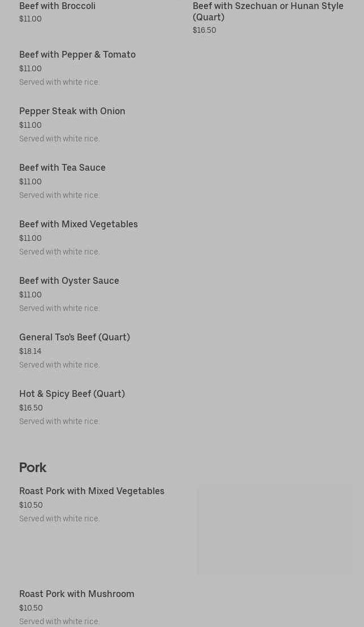The image size is (364, 627).
Task: Open Hot & Spicy Beef (Quart)
Action: pyautogui.click(x=72, y=394)
